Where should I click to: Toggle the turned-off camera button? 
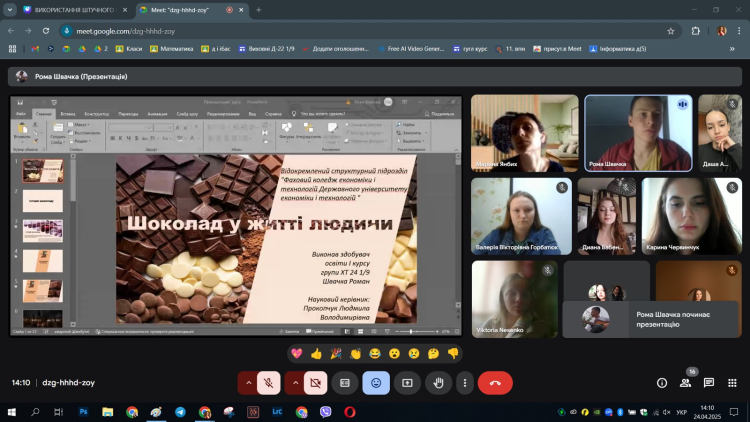coord(316,382)
